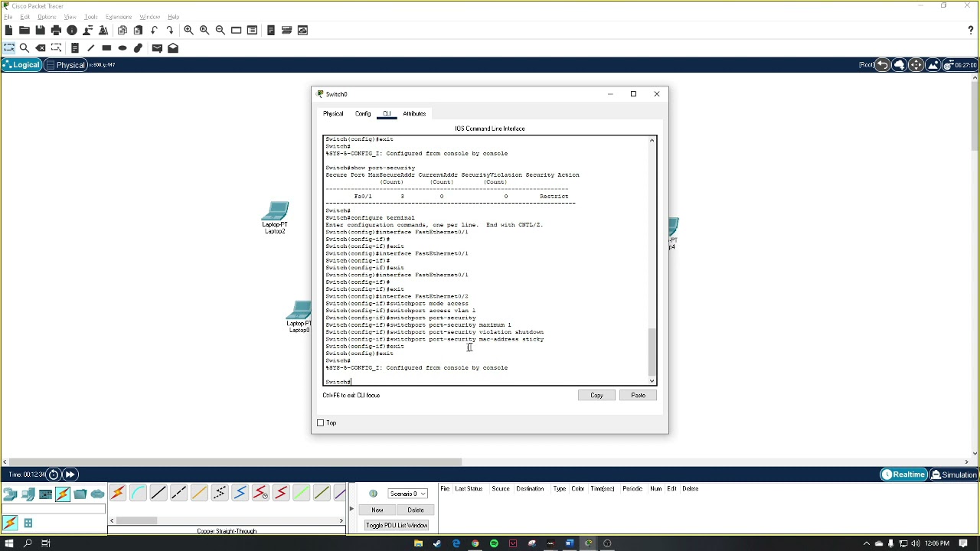The image size is (980, 551).
Task: Open the View menu
Action: pyautogui.click(x=70, y=17)
